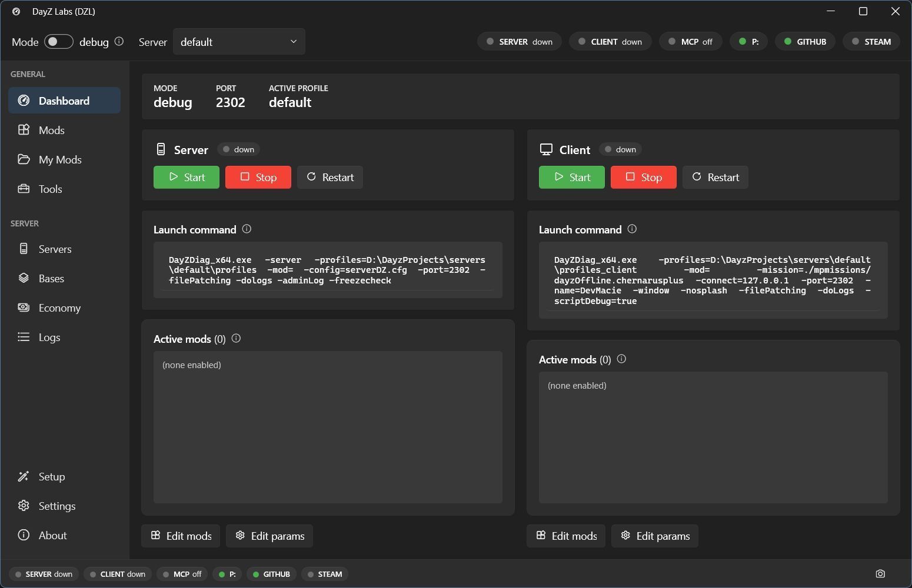Click the STEAM pill in bottom status bar
This screenshot has width=912, height=588.
325,574
